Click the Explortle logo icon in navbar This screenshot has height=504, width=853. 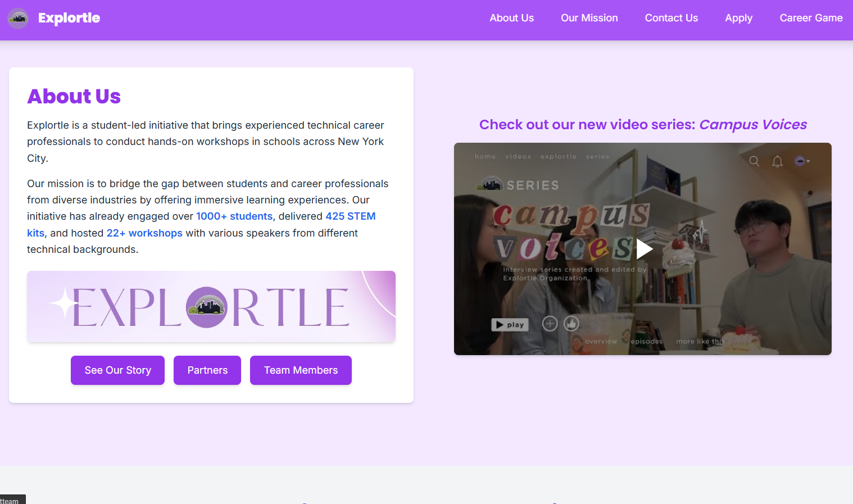(x=18, y=18)
